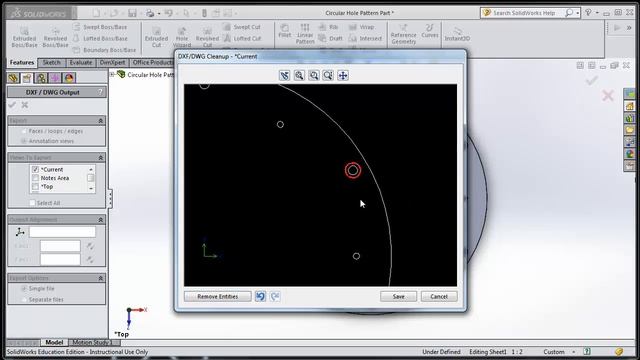Open the search options dropdown arrow
640x360 pixels.
[x=578, y=13]
